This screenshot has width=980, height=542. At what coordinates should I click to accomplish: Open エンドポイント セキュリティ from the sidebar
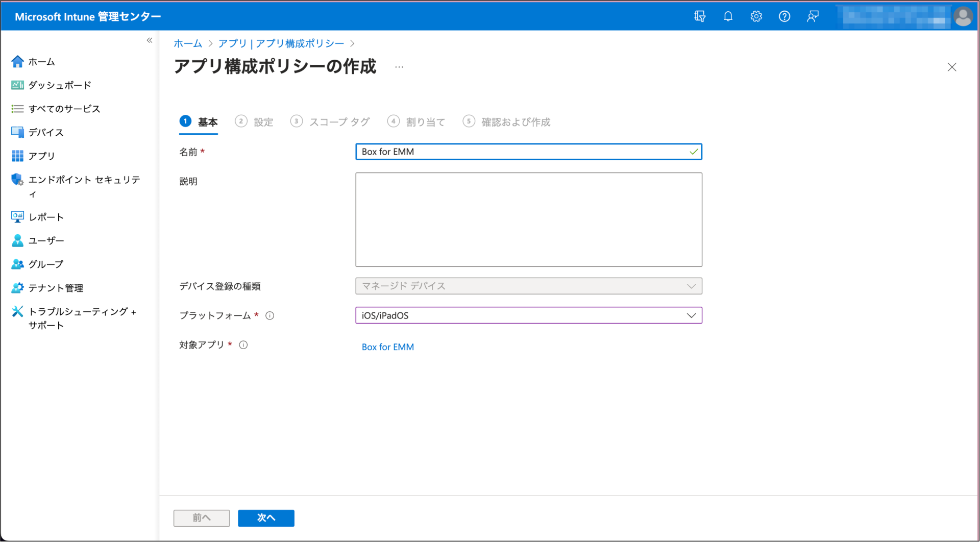tap(77, 180)
